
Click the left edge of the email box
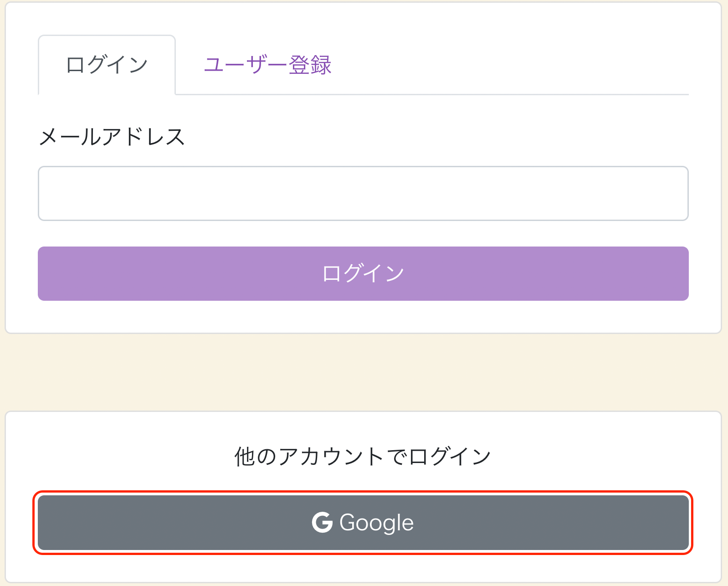click(x=50, y=193)
